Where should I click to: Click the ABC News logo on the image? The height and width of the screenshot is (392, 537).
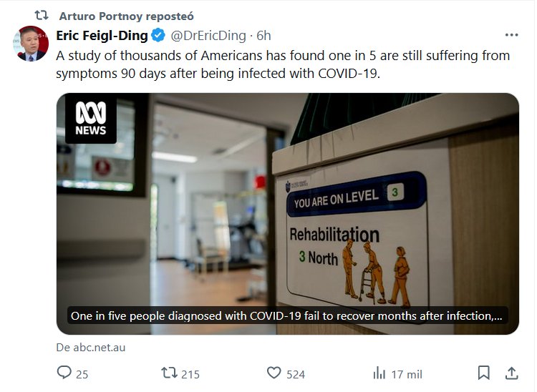[91, 119]
